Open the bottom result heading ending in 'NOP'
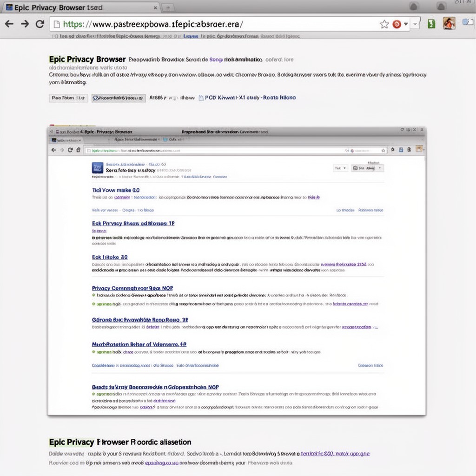This screenshot has width=476, height=476. (155, 387)
